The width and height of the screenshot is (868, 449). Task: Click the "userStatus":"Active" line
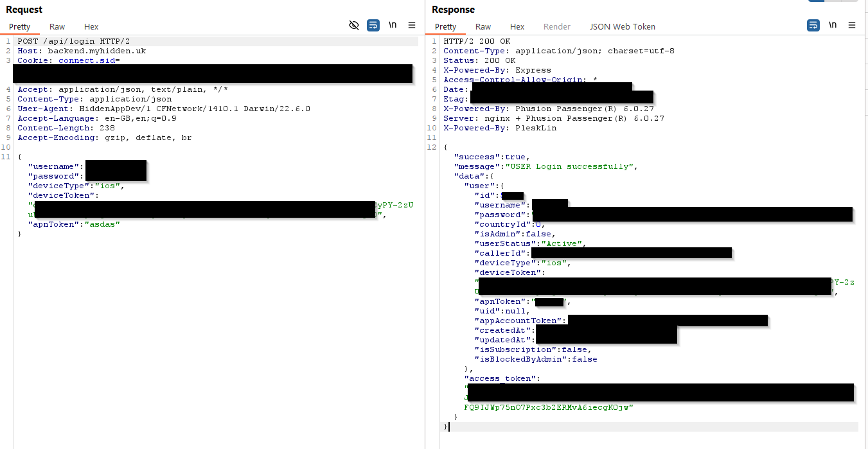click(531, 243)
